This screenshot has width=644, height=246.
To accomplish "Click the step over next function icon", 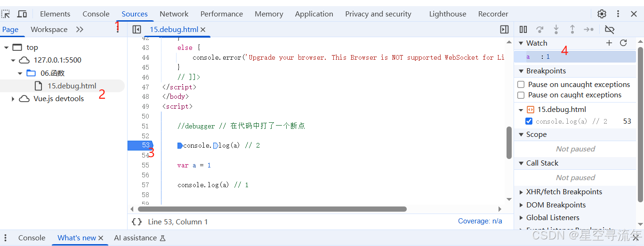I will click(540, 30).
